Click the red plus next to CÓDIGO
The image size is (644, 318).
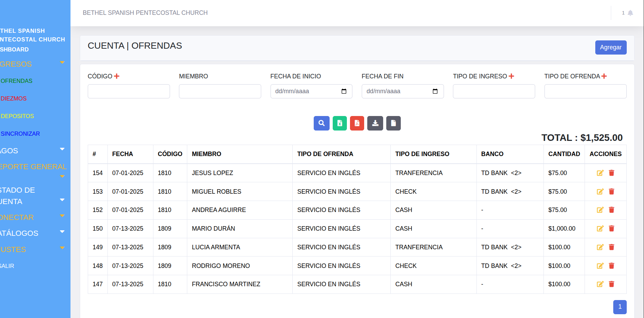click(117, 76)
